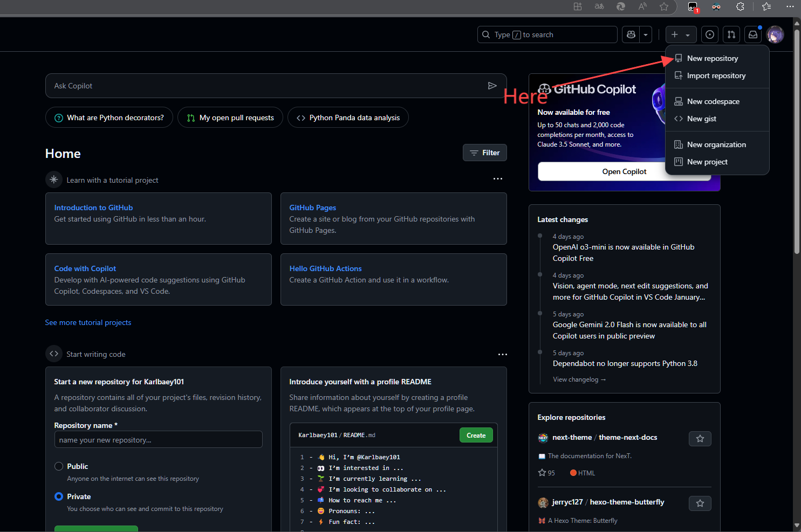Open the See more tutorial projects link
801x532 pixels.
[88, 322]
